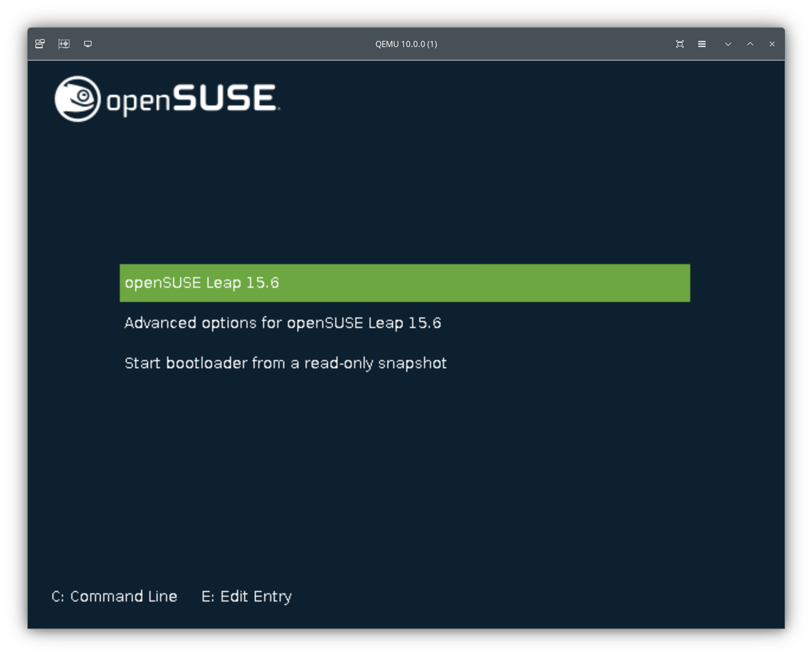Viewport: 812px width, 656px height.
Task: Open the virtual machines overview icon
Action: [39, 44]
